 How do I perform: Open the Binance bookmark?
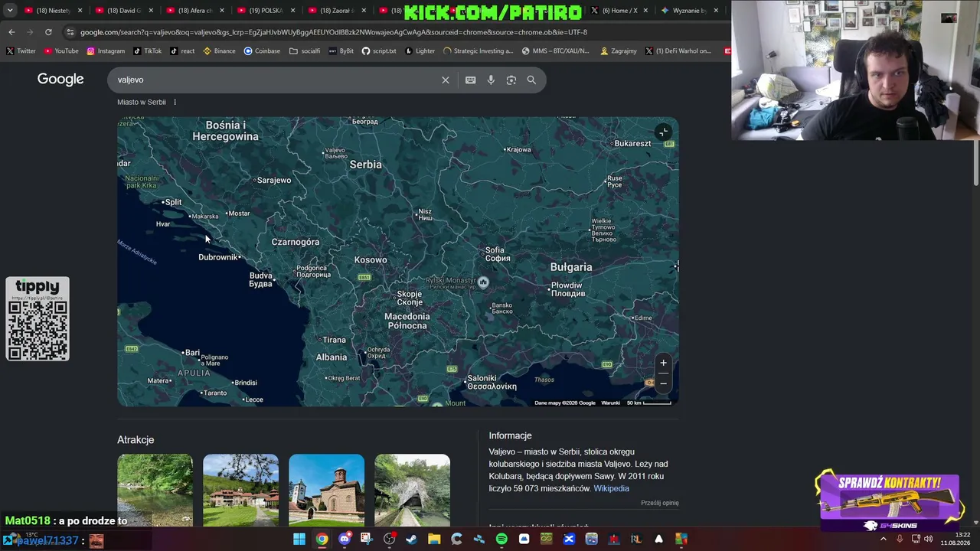(x=220, y=51)
